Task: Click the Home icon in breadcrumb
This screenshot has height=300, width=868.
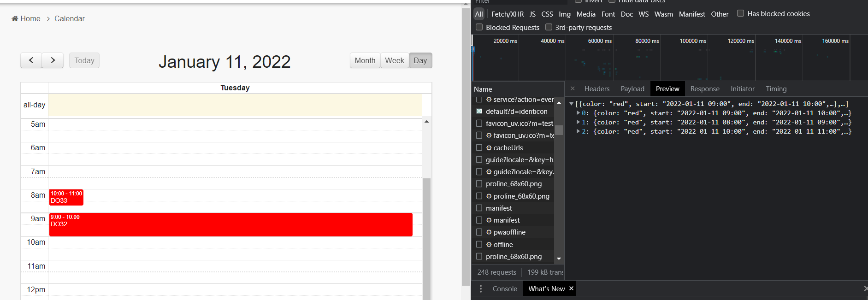Action: pos(15,19)
